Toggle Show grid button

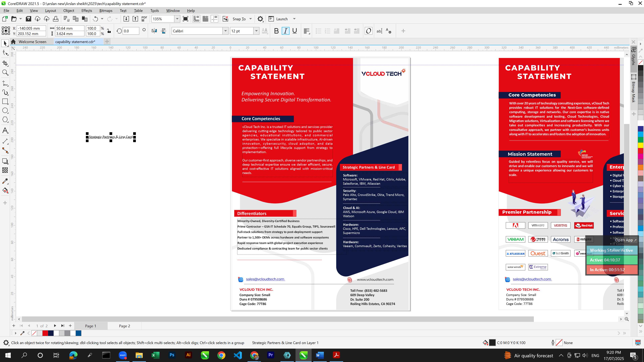tap(205, 19)
